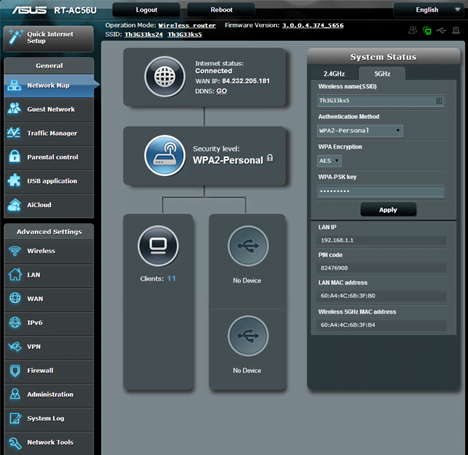Click the lower USB No Device icon
Viewport: 468px width, 455px height.
(x=248, y=336)
